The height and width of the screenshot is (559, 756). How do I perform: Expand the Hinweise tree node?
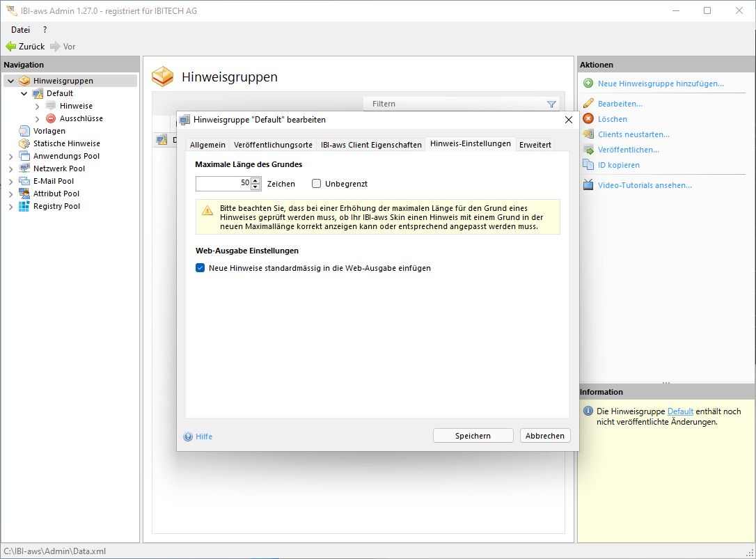click(37, 107)
